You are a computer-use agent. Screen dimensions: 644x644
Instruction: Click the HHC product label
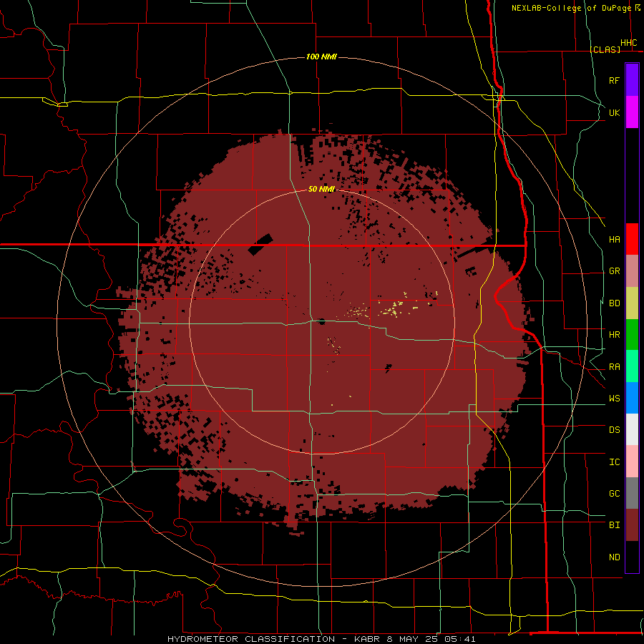point(628,43)
